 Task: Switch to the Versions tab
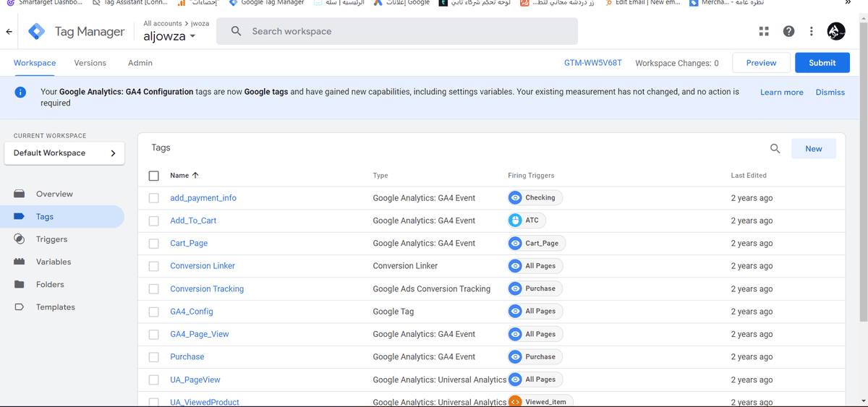tap(90, 63)
